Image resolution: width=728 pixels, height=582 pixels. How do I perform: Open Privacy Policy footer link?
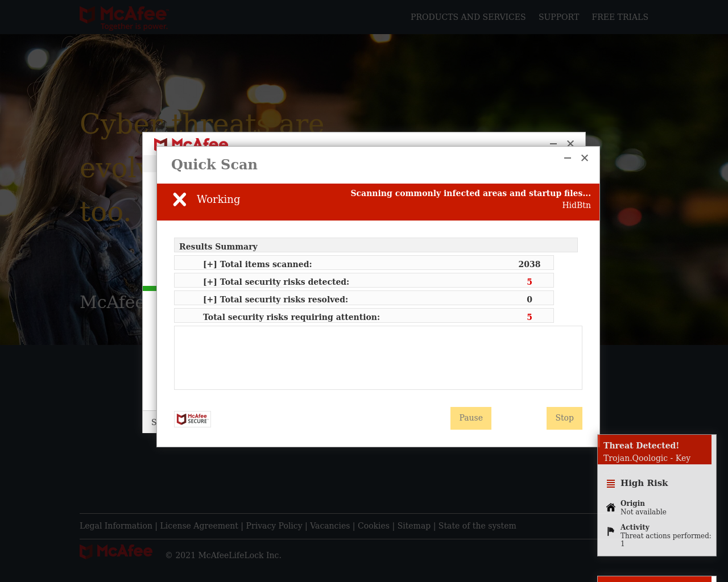click(274, 526)
